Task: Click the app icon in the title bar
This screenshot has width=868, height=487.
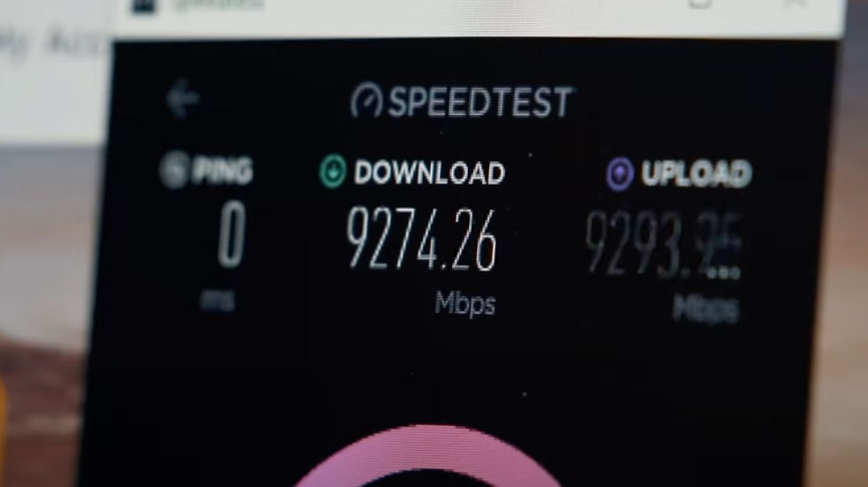Action: click(145, 5)
